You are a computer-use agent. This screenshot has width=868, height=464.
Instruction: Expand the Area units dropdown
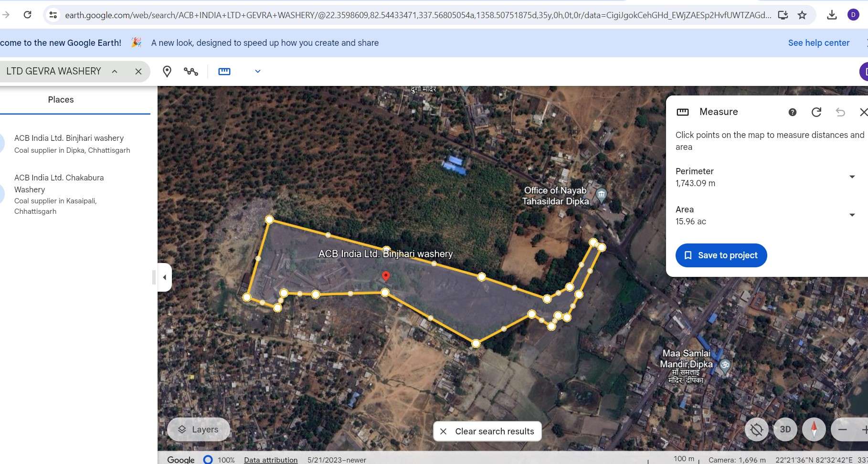(x=852, y=215)
